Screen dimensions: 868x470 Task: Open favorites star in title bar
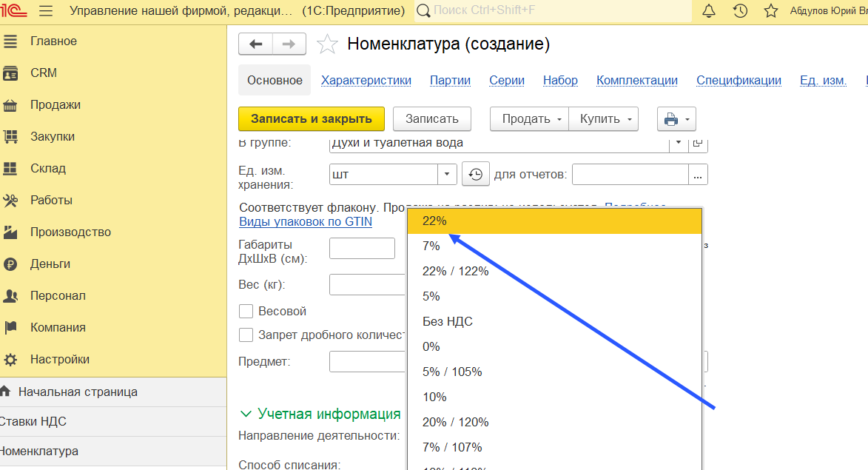(x=770, y=10)
